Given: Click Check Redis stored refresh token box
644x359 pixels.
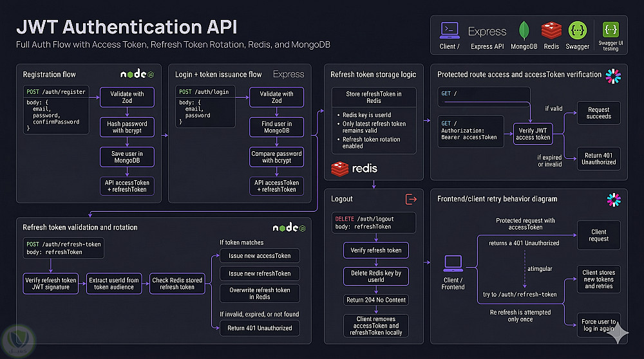Looking at the screenshot, I should [x=177, y=284].
